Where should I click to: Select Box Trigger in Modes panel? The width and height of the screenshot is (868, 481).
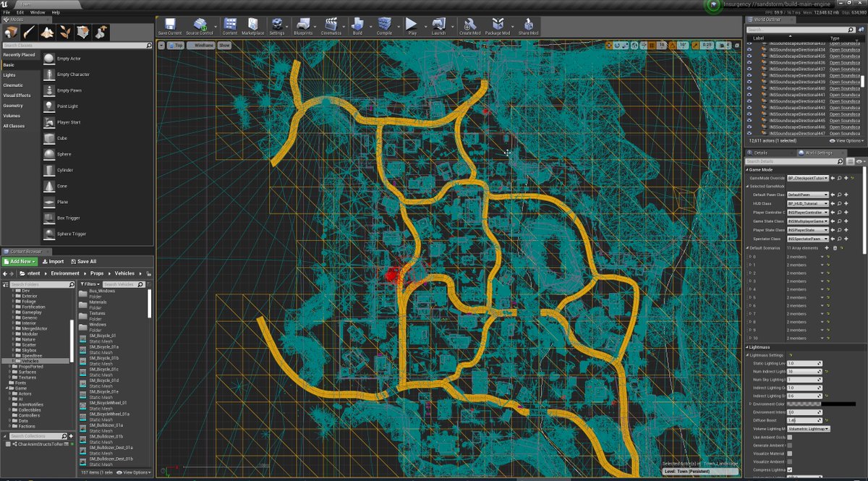coord(97,218)
